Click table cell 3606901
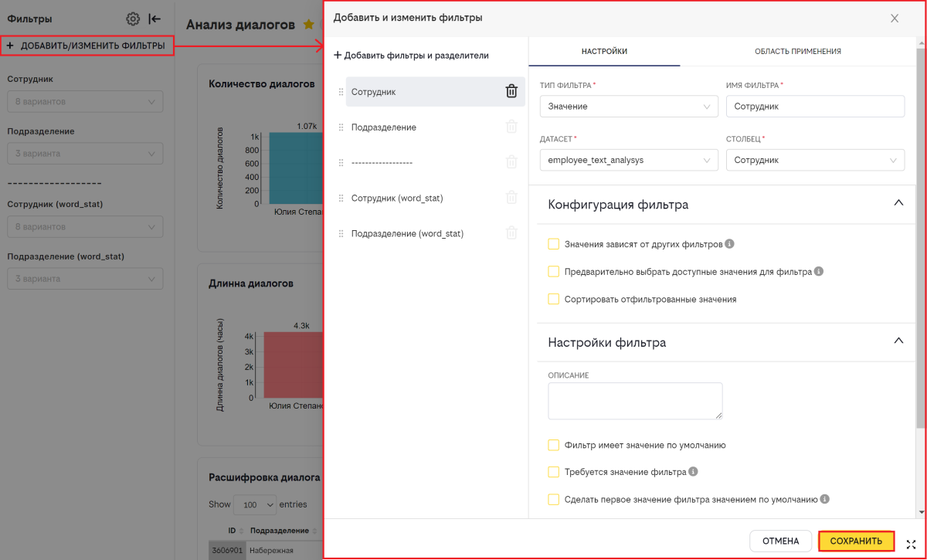This screenshot has width=927, height=560. click(x=226, y=551)
